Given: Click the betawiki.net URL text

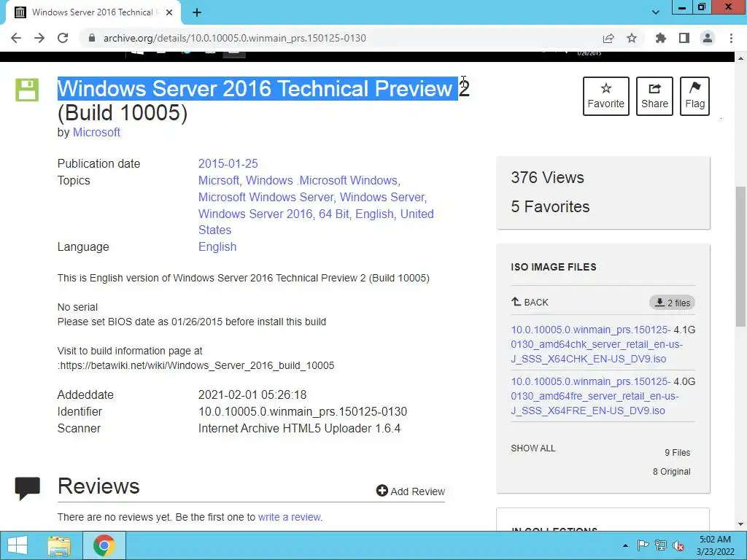Looking at the screenshot, I should [197, 366].
